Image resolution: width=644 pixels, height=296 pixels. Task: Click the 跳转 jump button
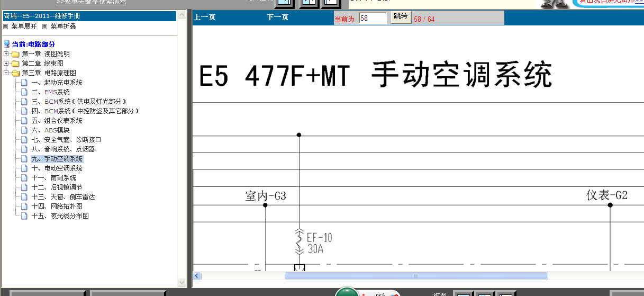[x=401, y=17]
